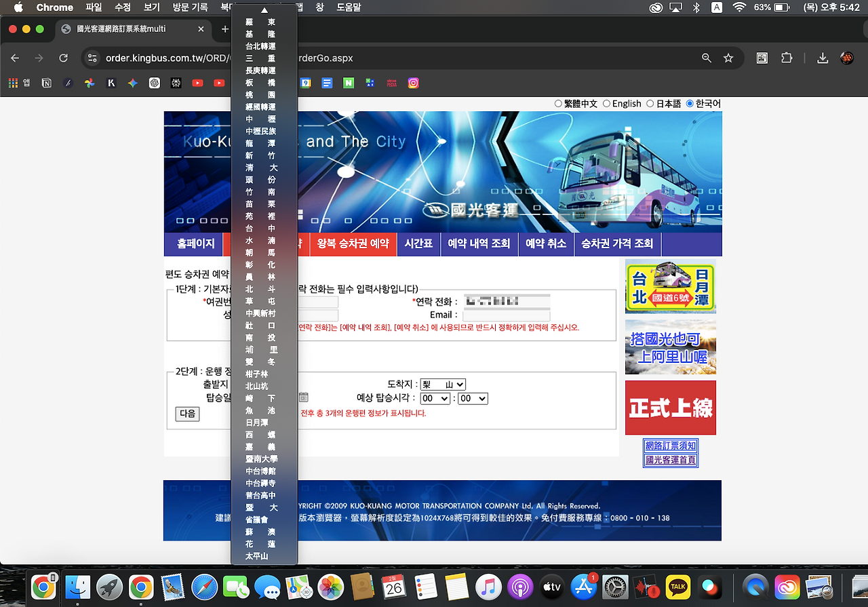Open the Photos app from the Dock

click(331, 587)
